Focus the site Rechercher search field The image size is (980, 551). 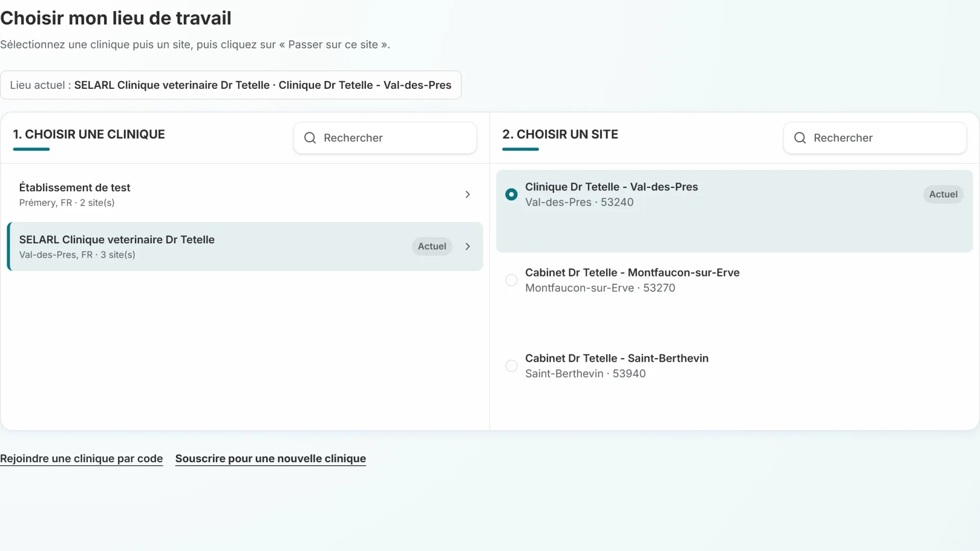(x=875, y=138)
